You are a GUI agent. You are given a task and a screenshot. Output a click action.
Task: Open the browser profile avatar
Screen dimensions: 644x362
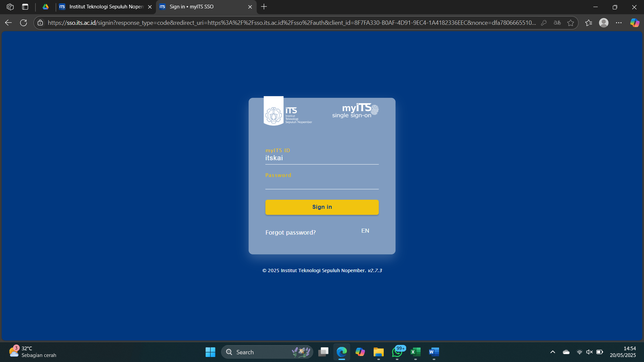click(x=604, y=23)
